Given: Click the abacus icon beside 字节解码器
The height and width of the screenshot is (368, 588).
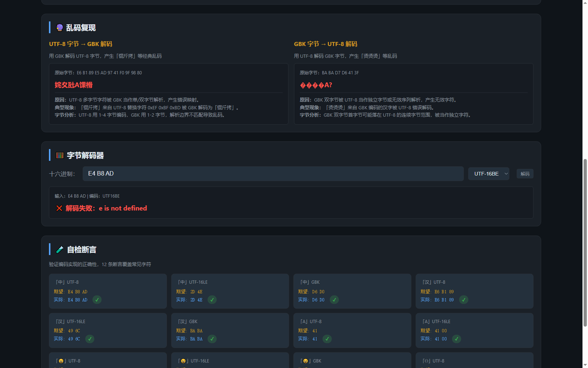Looking at the screenshot, I should pyautogui.click(x=60, y=155).
